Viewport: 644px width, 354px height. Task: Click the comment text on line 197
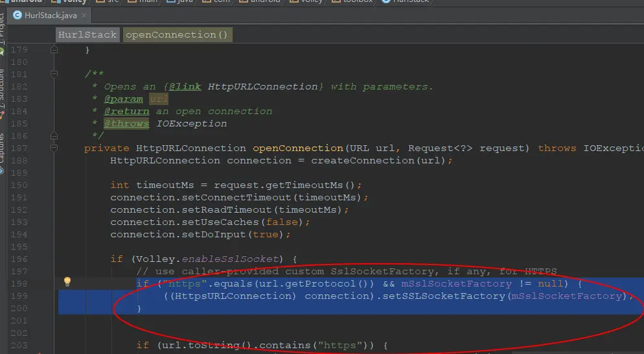(347, 272)
